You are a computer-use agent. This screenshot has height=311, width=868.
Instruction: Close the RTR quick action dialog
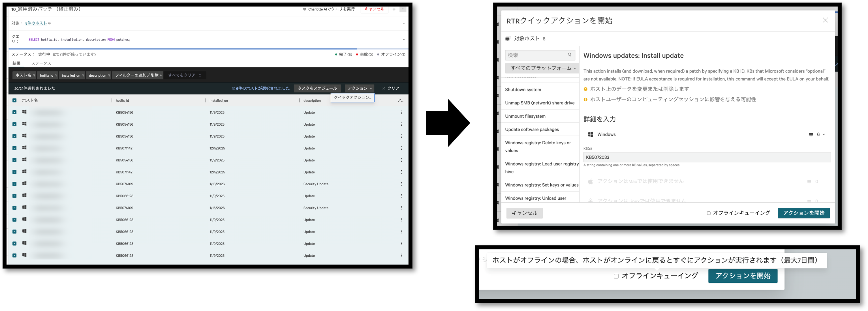[x=825, y=20]
